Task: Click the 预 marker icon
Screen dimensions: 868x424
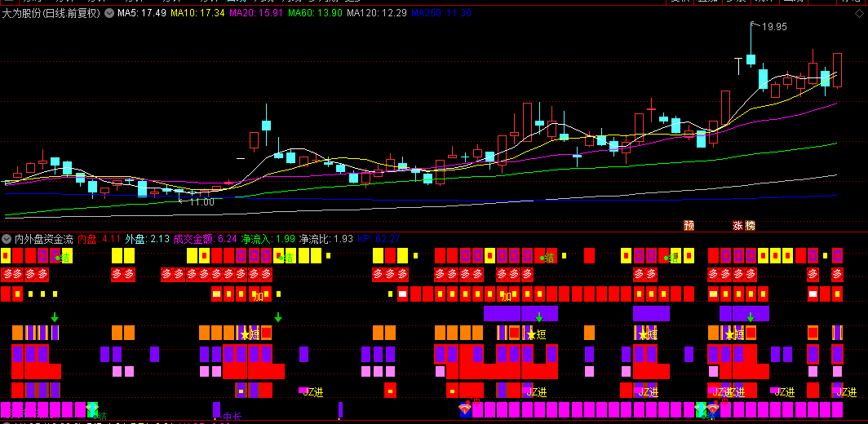Action: pos(689,225)
